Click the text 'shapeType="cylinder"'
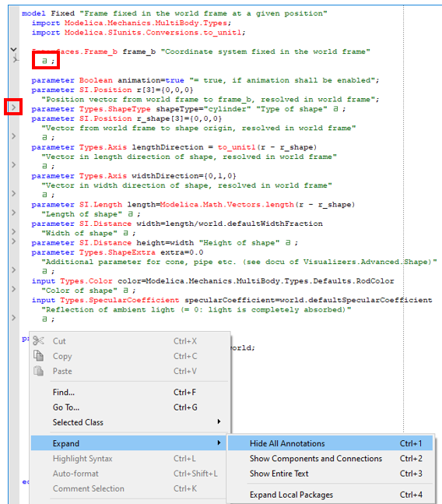The width and height of the screenshot is (442, 504). (203, 108)
